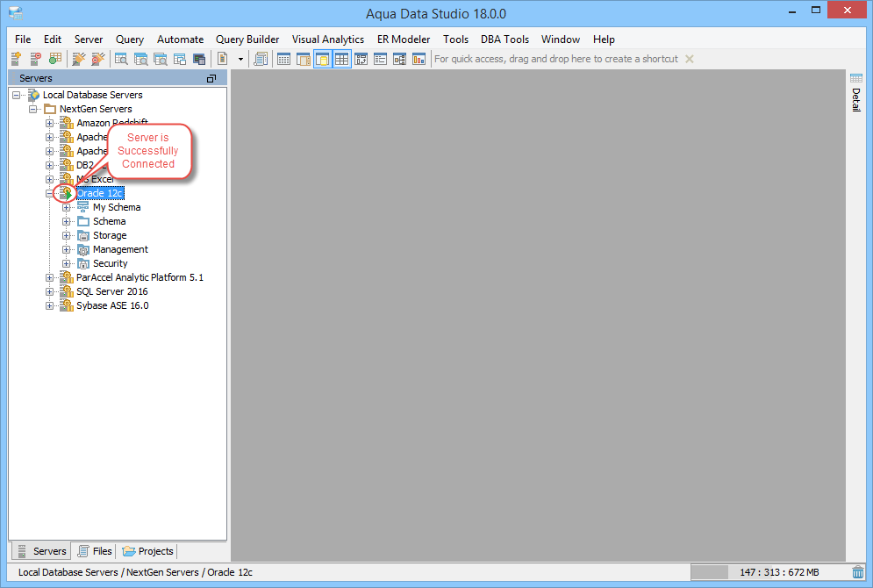Expand the Sybase ASE 16.0 node

coord(49,305)
